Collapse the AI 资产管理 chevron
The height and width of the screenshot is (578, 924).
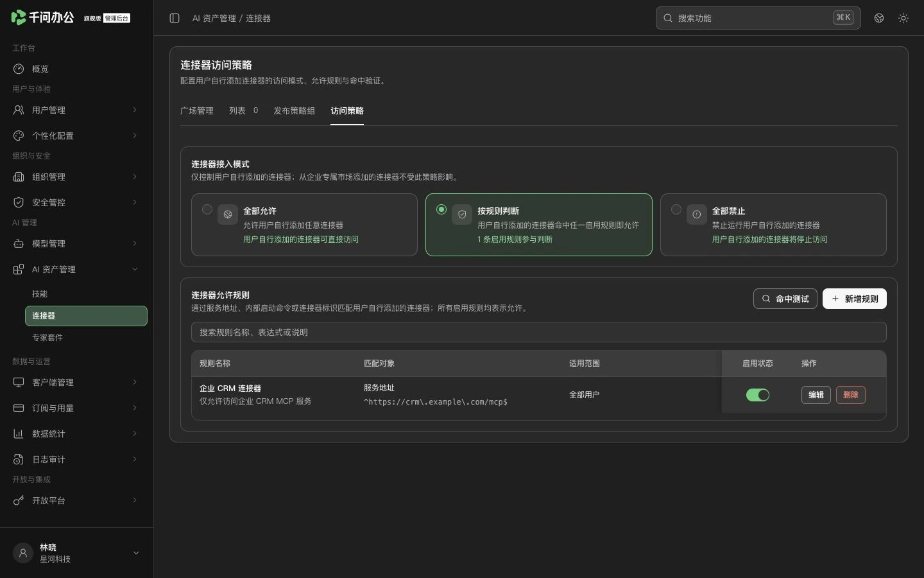tap(135, 269)
